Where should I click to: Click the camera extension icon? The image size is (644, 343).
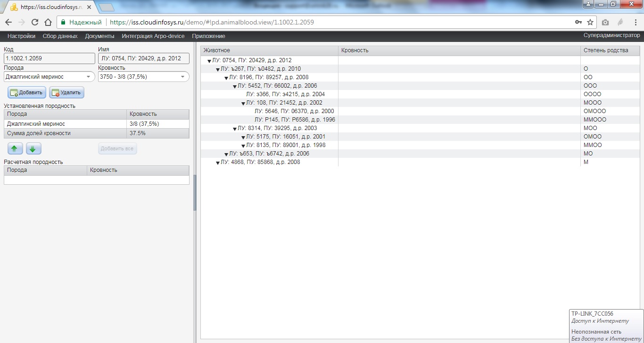pyautogui.click(x=605, y=22)
